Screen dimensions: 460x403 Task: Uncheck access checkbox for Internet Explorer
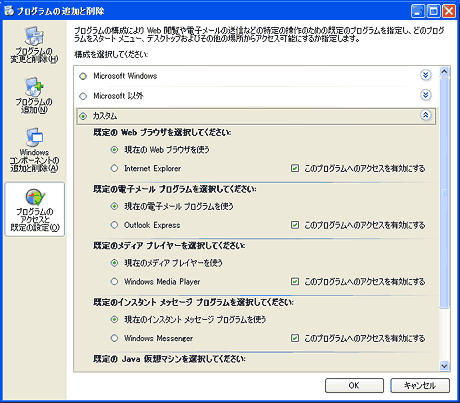click(295, 168)
